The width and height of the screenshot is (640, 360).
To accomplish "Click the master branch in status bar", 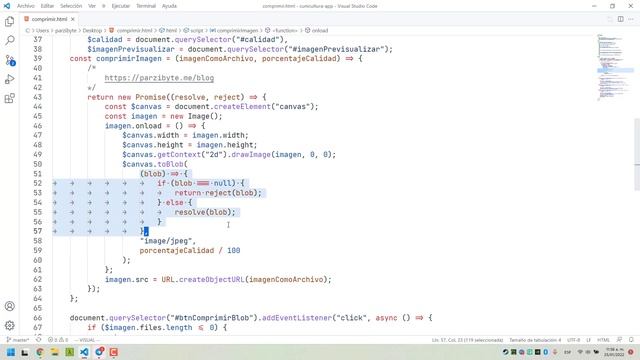I will coord(18,340).
